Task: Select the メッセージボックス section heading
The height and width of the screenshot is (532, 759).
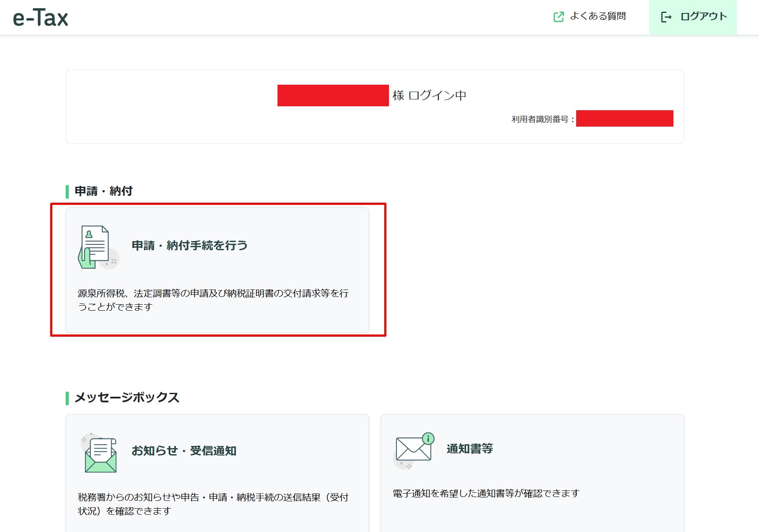Action: 127,397
